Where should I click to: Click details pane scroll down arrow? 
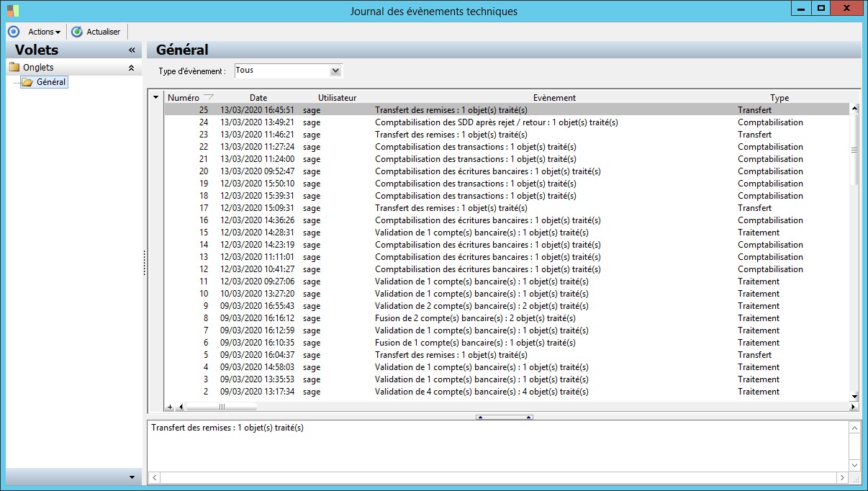(854, 466)
